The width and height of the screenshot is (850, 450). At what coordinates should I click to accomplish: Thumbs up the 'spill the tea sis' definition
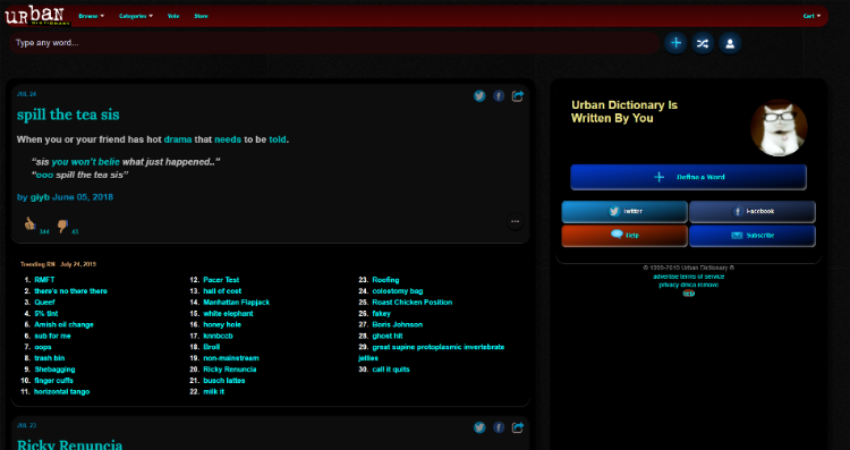coord(30,223)
